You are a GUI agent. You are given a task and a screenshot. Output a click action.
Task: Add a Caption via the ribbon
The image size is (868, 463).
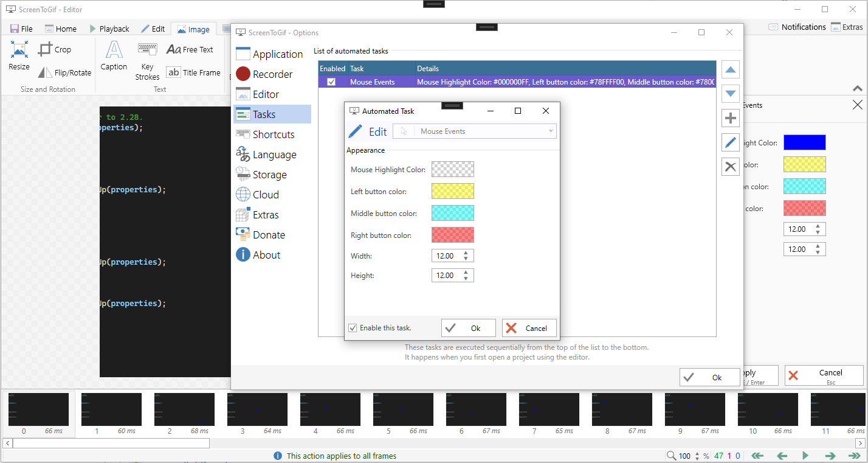pos(114,56)
